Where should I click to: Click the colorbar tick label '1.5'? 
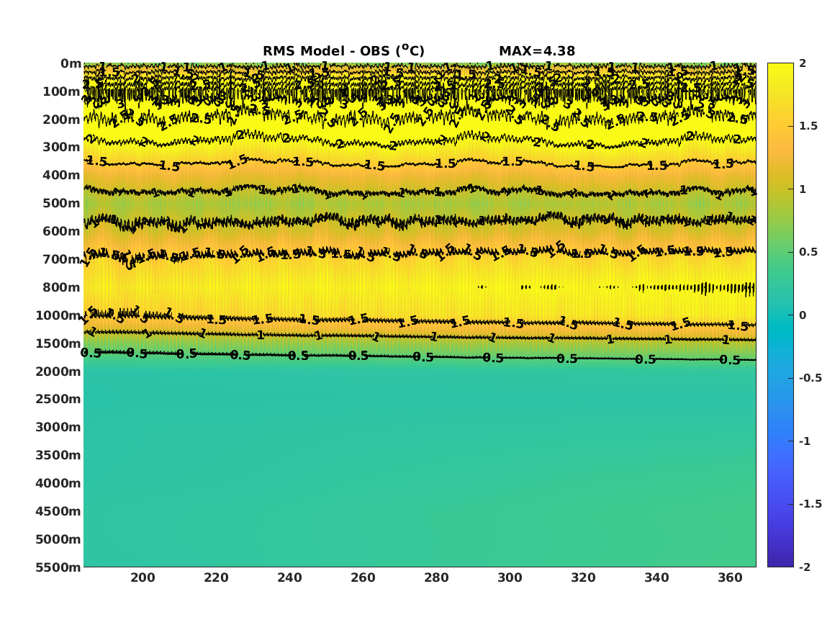[x=808, y=126]
